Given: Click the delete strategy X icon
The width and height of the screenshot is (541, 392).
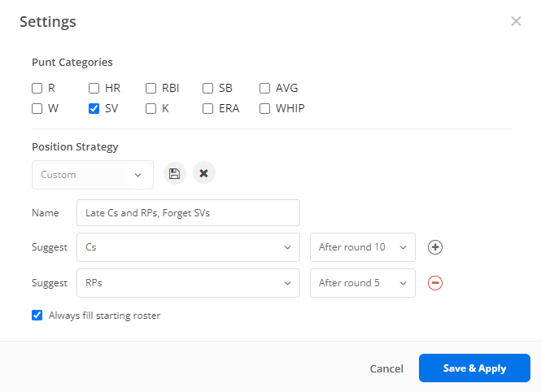Looking at the screenshot, I should [203, 173].
